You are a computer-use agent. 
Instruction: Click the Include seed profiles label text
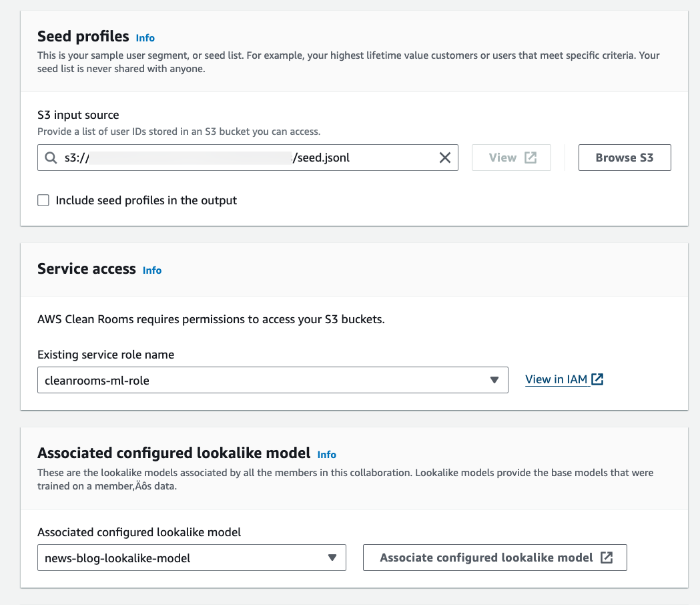point(146,200)
